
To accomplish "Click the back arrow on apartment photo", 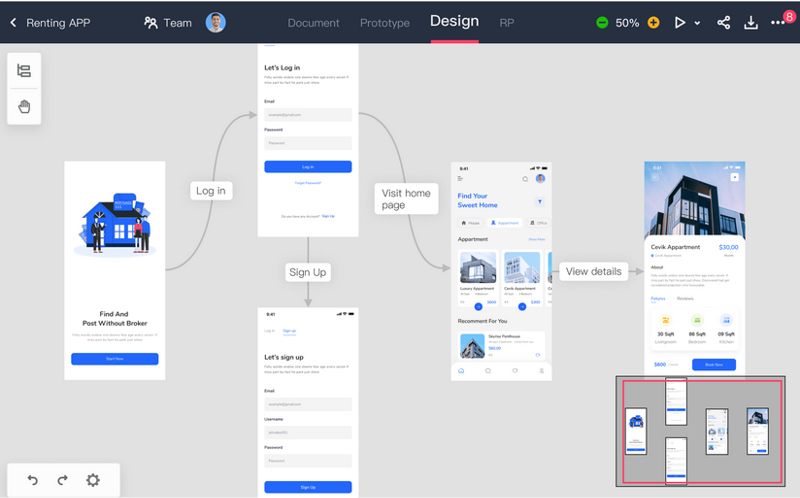I will pyautogui.click(x=655, y=177).
